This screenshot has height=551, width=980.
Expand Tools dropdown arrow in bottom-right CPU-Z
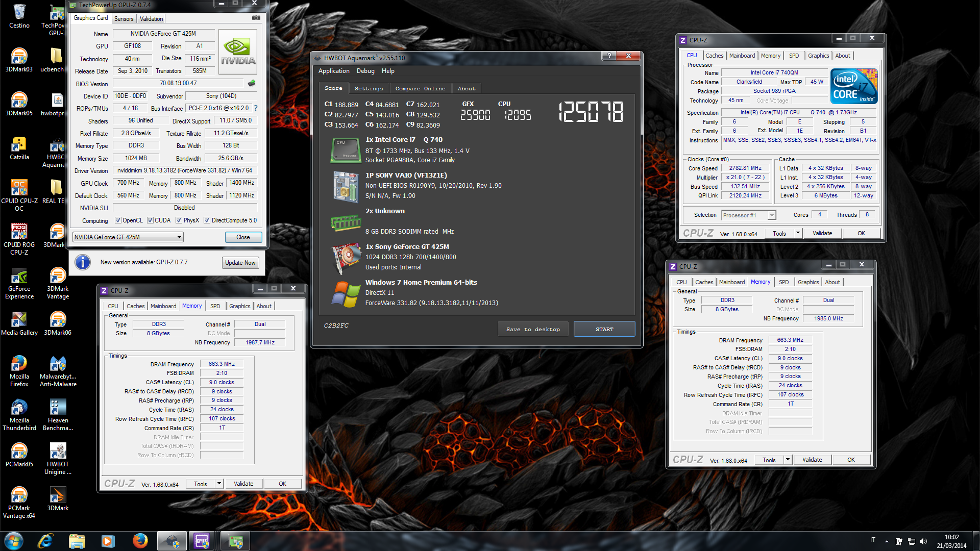coord(788,460)
